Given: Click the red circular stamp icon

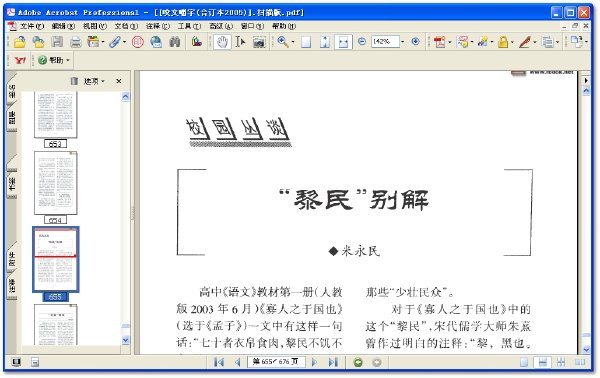Looking at the screenshot, I should click(137, 42).
